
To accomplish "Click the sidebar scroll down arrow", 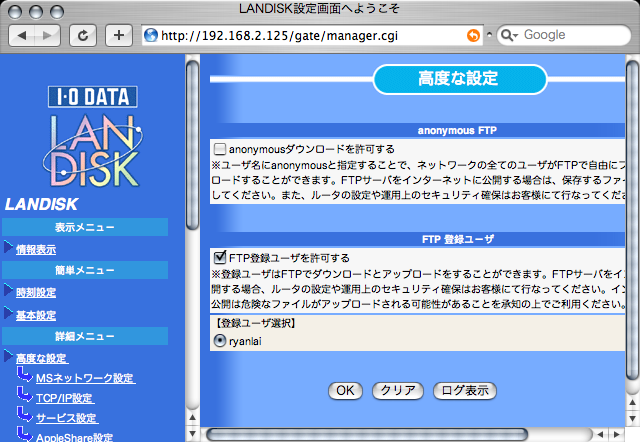I will coord(192,433).
